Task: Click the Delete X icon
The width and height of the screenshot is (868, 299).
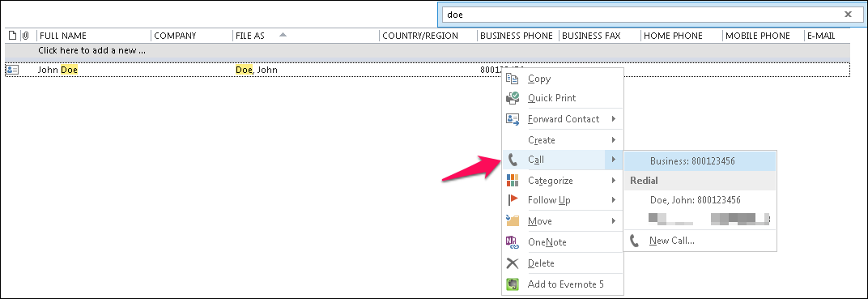Action: 513,263
